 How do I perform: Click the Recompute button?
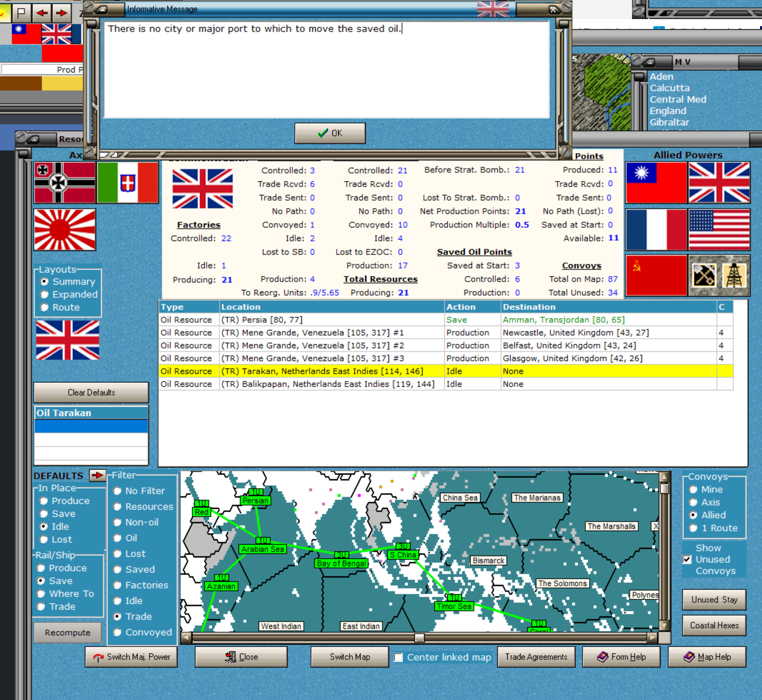pos(68,632)
